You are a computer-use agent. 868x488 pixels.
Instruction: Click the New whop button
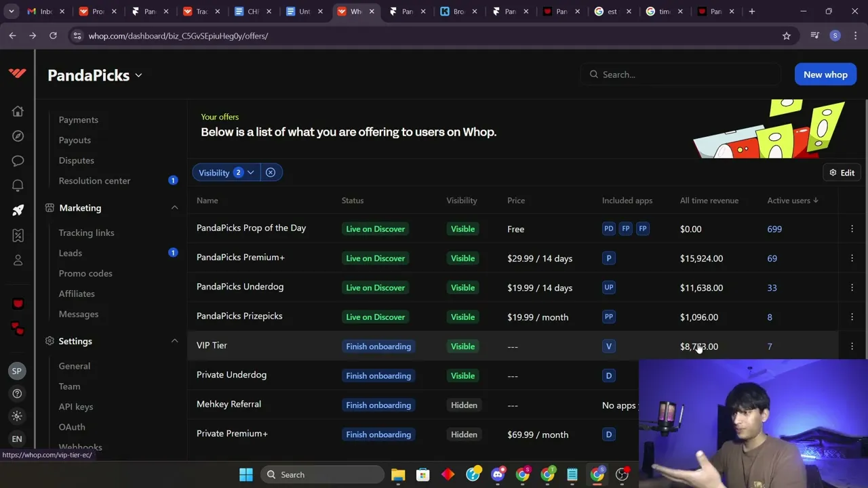(825, 75)
